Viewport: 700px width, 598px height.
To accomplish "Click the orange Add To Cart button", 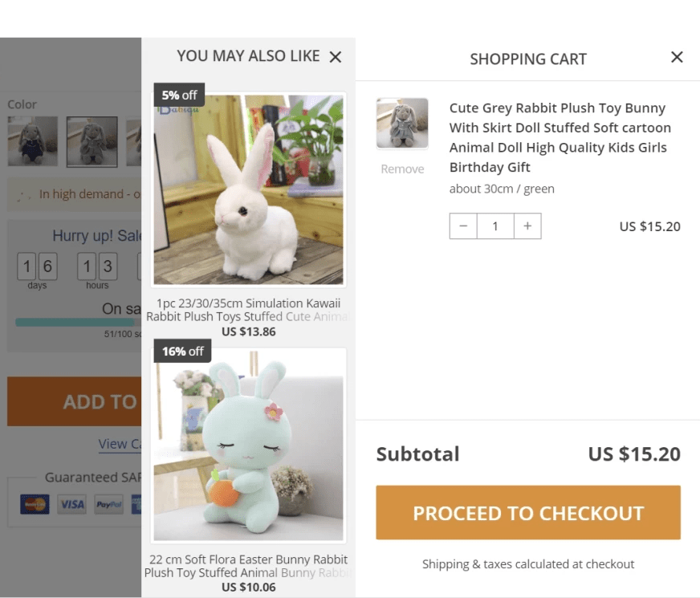I will [75, 401].
